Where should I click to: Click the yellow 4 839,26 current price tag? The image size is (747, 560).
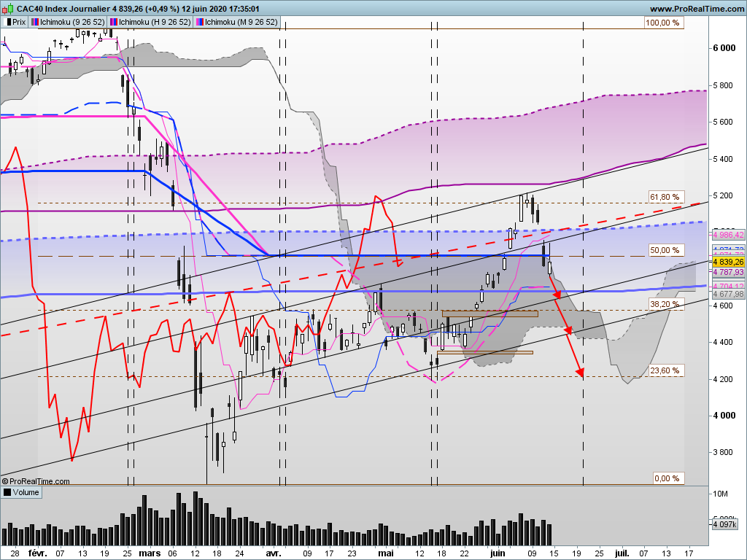tap(728, 261)
